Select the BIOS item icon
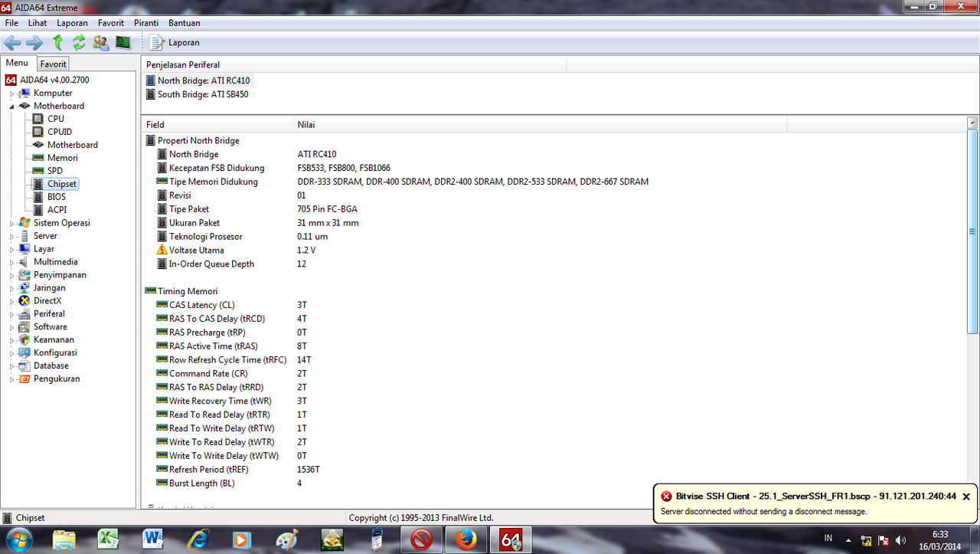980x554 pixels. [38, 197]
